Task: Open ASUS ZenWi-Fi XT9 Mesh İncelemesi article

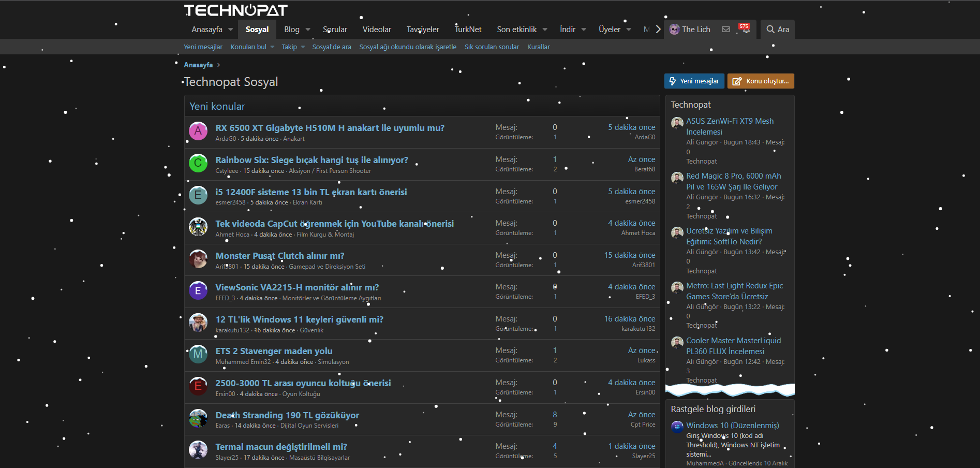Action: [x=730, y=126]
